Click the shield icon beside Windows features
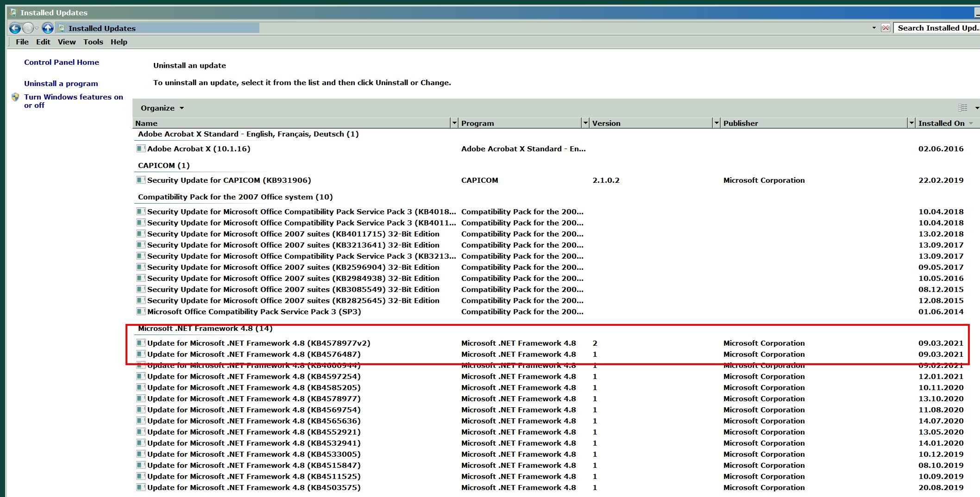980x497 pixels. 15,97
